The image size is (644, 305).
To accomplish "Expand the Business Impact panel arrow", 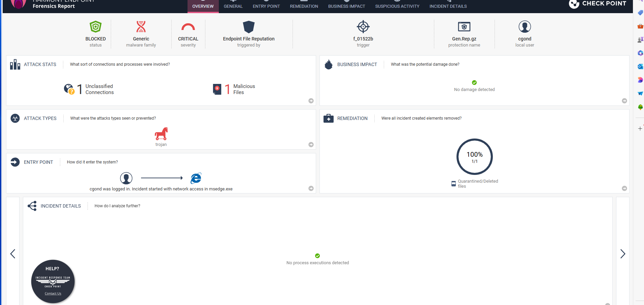I will [x=624, y=101].
